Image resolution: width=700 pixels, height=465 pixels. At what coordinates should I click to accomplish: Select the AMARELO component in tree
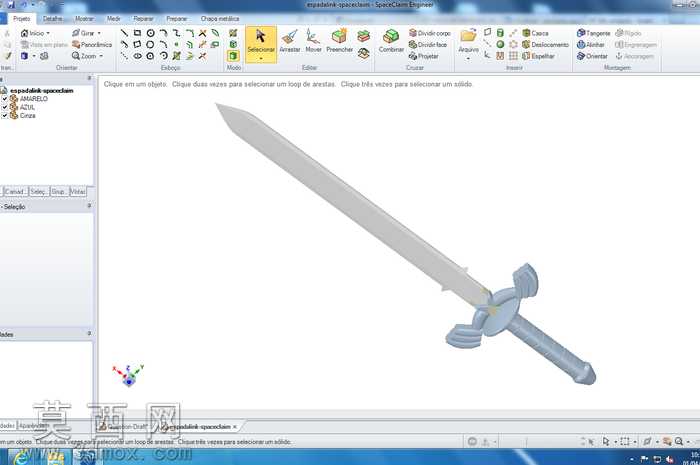(x=33, y=99)
